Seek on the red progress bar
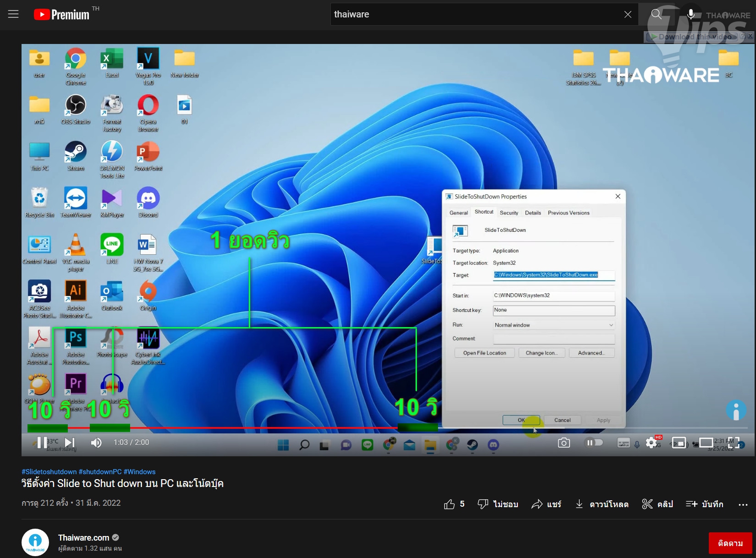Screen dimensions: 756x558 229,428
